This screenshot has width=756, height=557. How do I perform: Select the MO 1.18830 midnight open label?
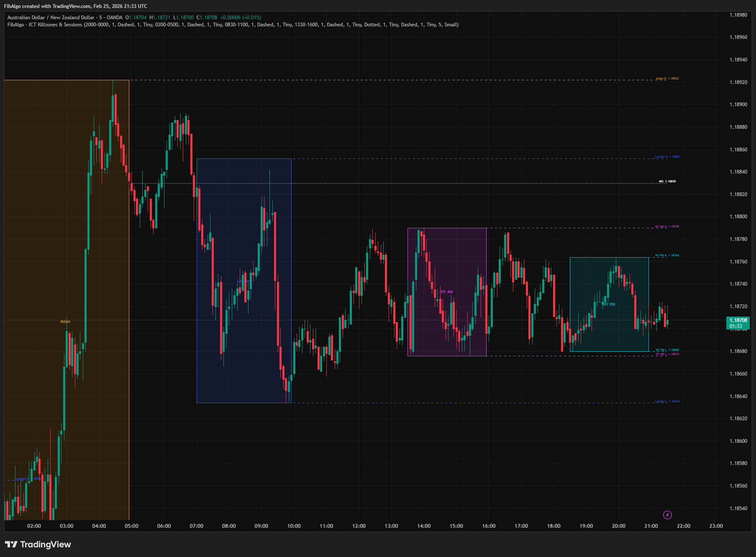667,181
